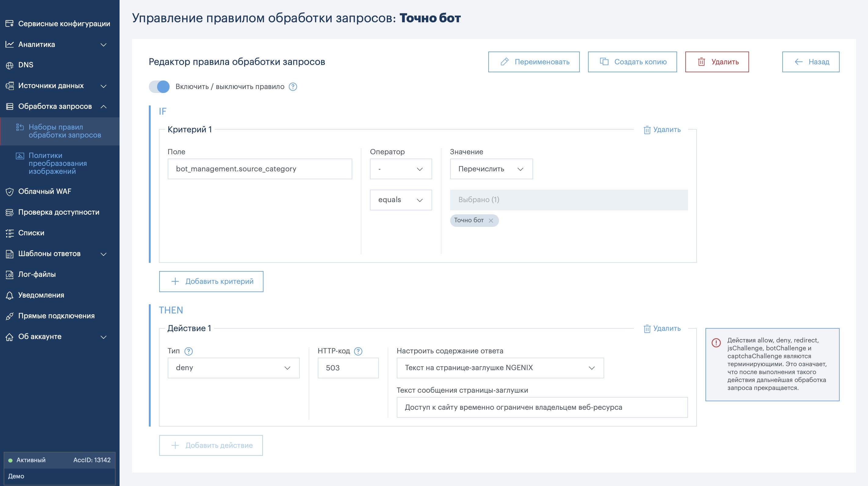
Task: Open Списки in the sidebar
Action: tap(31, 233)
